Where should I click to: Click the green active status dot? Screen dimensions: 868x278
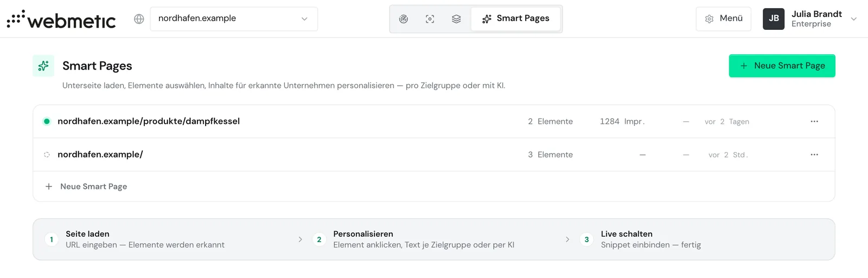(x=47, y=122)
